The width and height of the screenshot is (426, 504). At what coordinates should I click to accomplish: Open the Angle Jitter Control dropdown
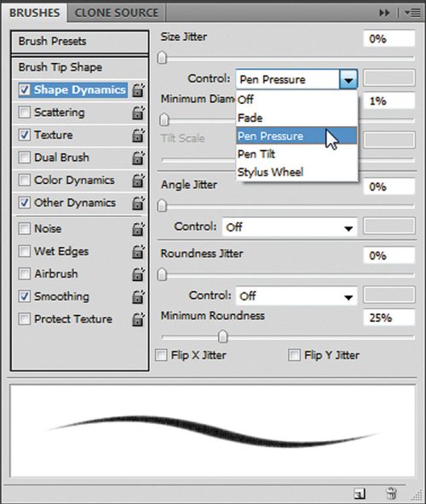[x=290, y=227]
